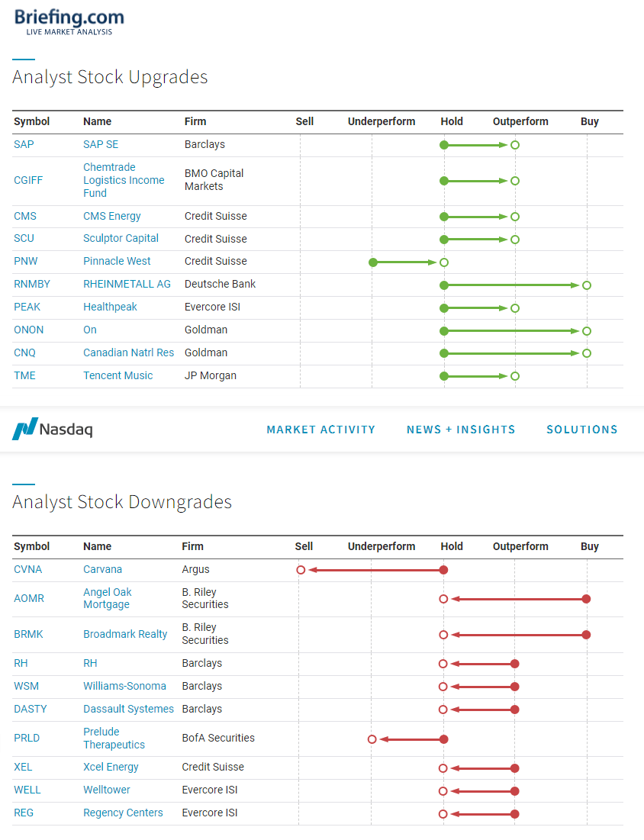Viewport: 644px width, 840px height.
Task: Click the CVNA ticker symbol
Action: coord(28,569)
